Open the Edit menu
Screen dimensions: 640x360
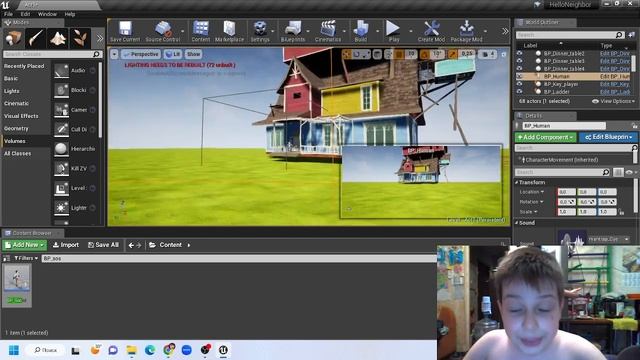click(25, 14)
